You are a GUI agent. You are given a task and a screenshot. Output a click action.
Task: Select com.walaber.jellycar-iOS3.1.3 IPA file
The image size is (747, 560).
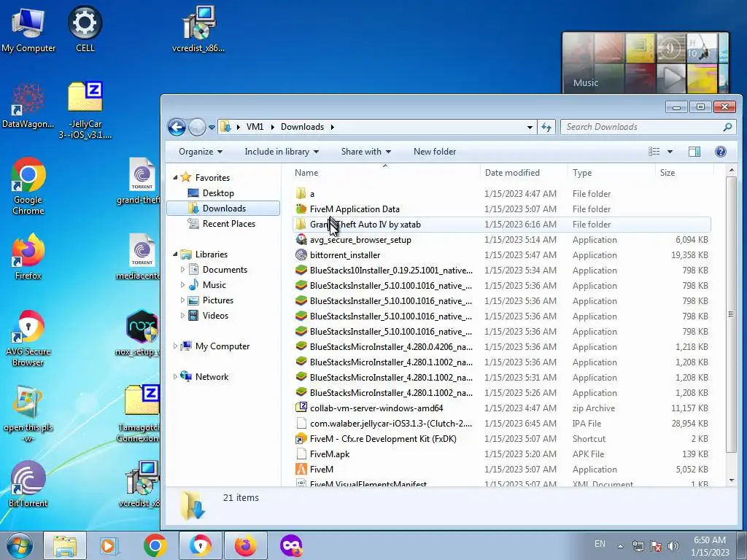391,424
